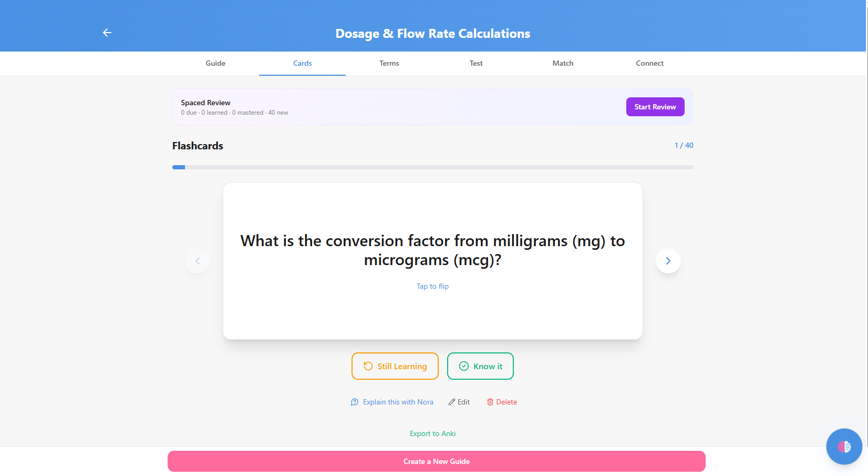868x476 pixels.
Task: Switch to the Guide tab
Action: pyautogui.click(x=215, y=63)
